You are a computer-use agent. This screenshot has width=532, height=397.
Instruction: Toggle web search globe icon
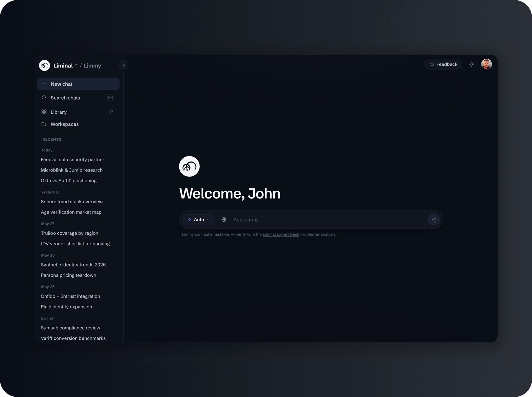(x=224, y=220)
